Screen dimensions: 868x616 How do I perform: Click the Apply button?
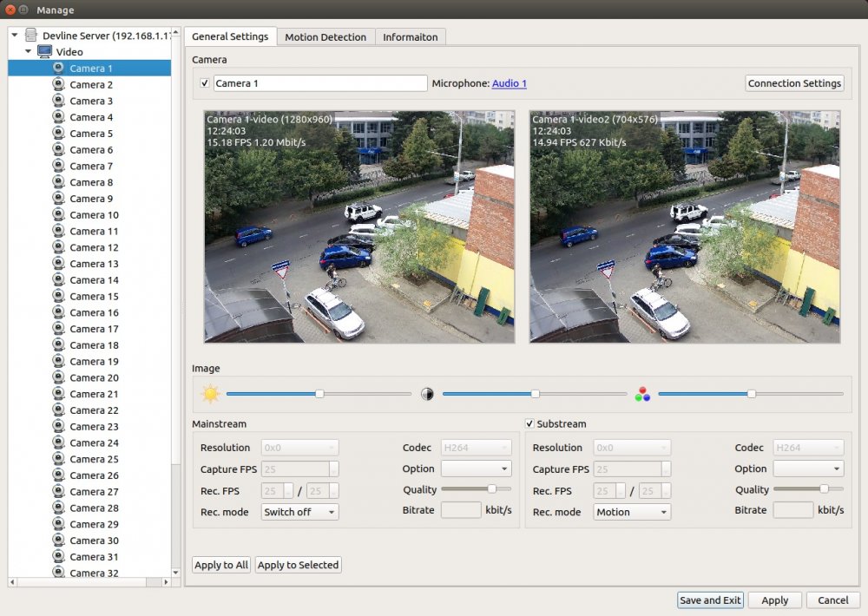[774, 600]
